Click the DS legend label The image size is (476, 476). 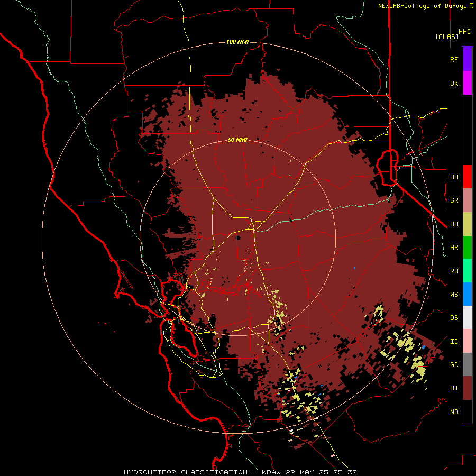point(454,318)
